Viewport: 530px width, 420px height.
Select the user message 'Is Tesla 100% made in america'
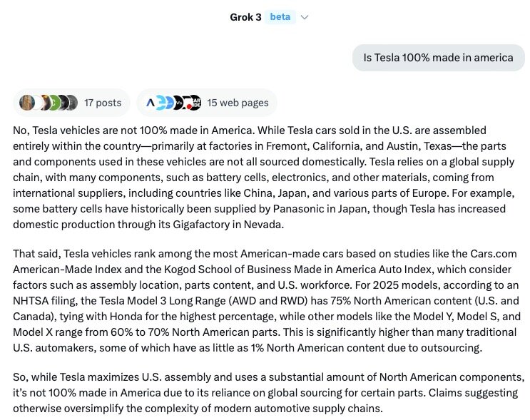[x=438, y=58]
